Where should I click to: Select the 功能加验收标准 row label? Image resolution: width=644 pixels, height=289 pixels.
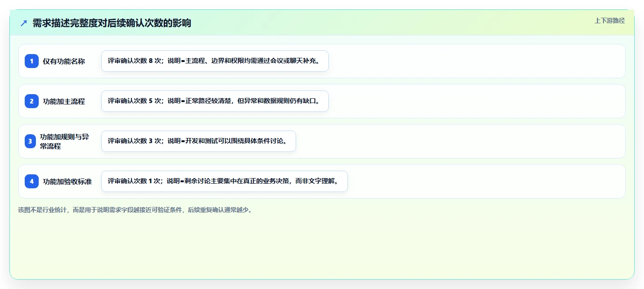click(67, 181)
